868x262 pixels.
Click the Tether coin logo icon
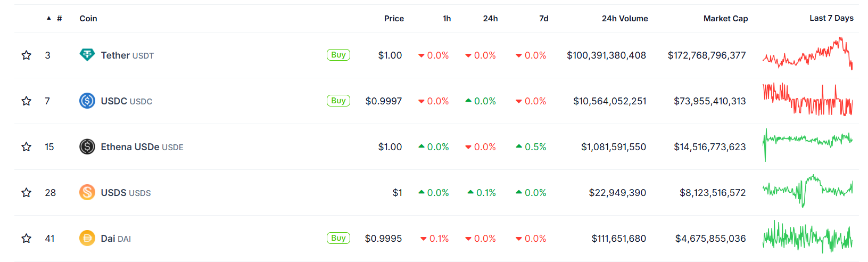coord(87,55)
